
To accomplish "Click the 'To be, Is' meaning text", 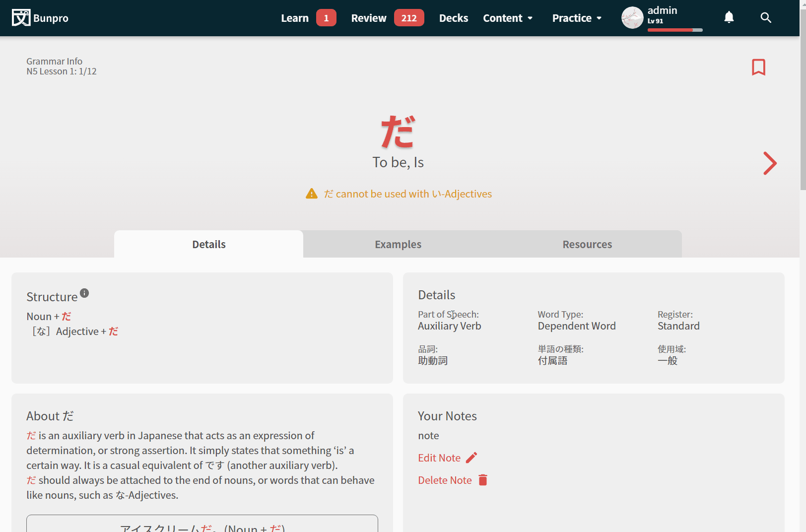I will [x=398, y=162].
